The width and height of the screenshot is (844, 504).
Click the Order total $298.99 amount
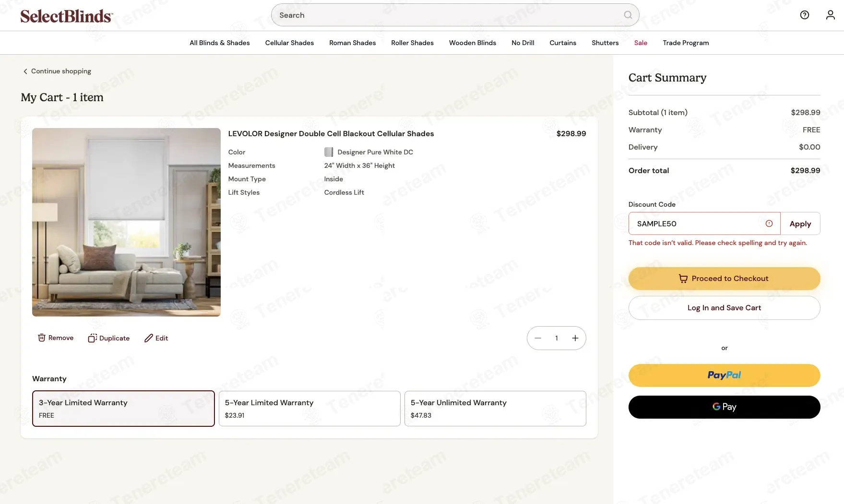[805, 170]
